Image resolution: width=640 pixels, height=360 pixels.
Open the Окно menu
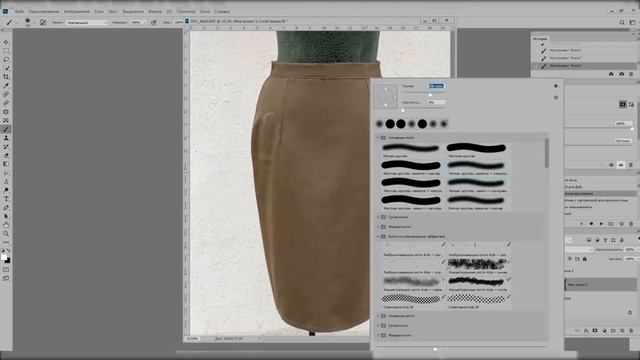pos(204,11)
